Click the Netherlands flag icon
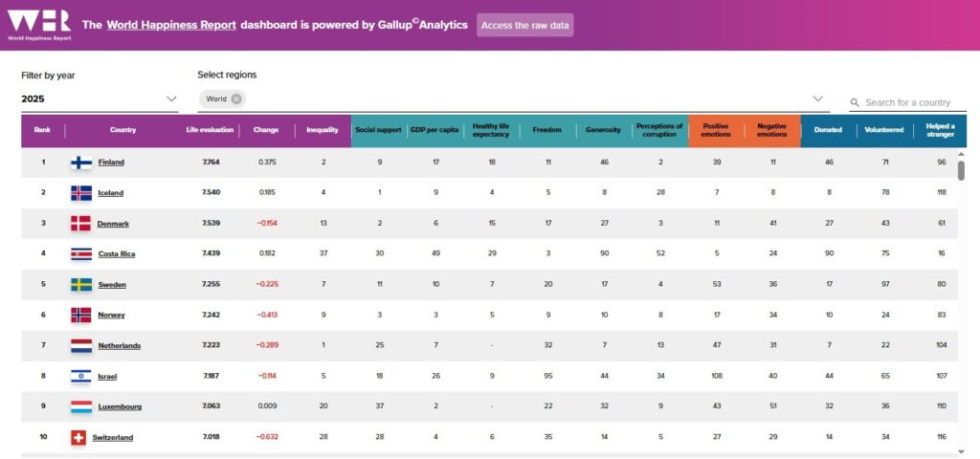The height and width of the screenshot is (459, 980). [81, 346]
